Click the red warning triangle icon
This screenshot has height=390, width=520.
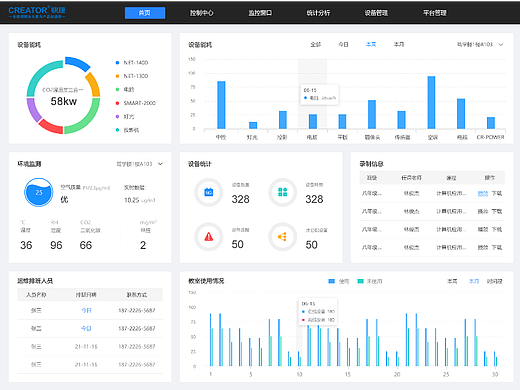(x=209, y=237)
